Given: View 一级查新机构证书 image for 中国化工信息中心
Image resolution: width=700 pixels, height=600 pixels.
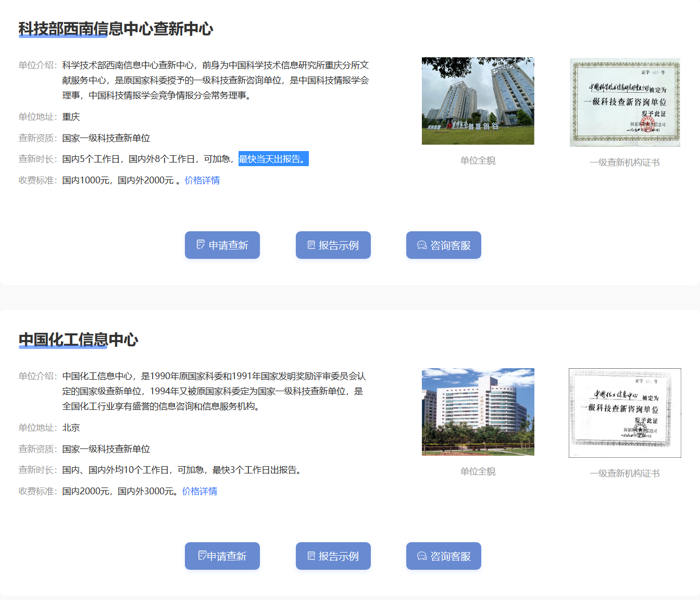Looking at the screenshot, I should 625,413.
